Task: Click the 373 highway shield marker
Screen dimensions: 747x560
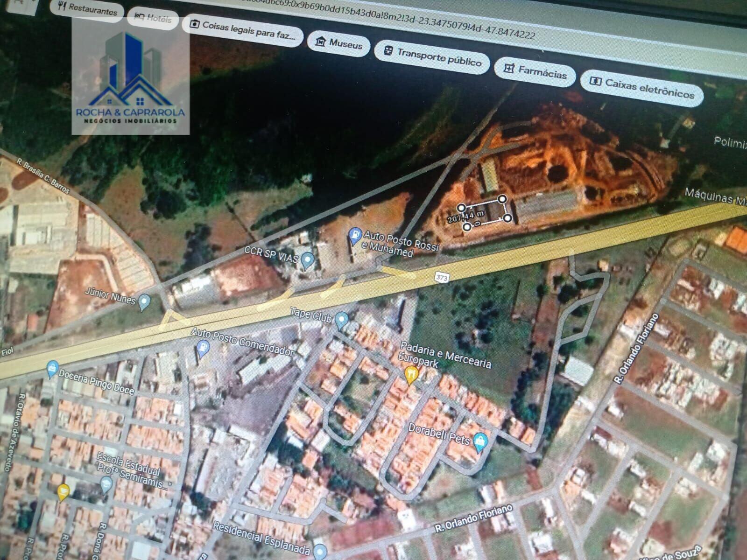Action: pyautogui.click(x=441, y=278)
